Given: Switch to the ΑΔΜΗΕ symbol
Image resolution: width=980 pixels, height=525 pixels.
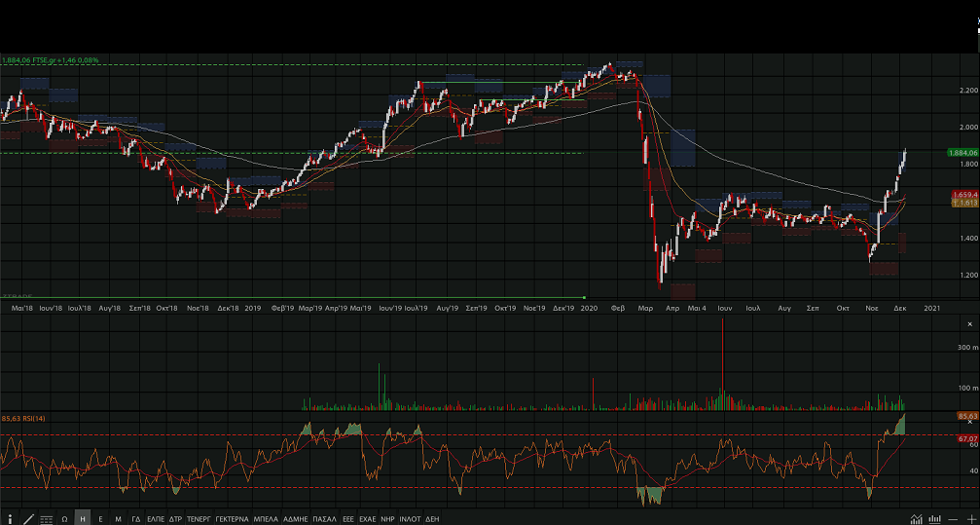Looking at the screenshot, I should coord(296,519).
